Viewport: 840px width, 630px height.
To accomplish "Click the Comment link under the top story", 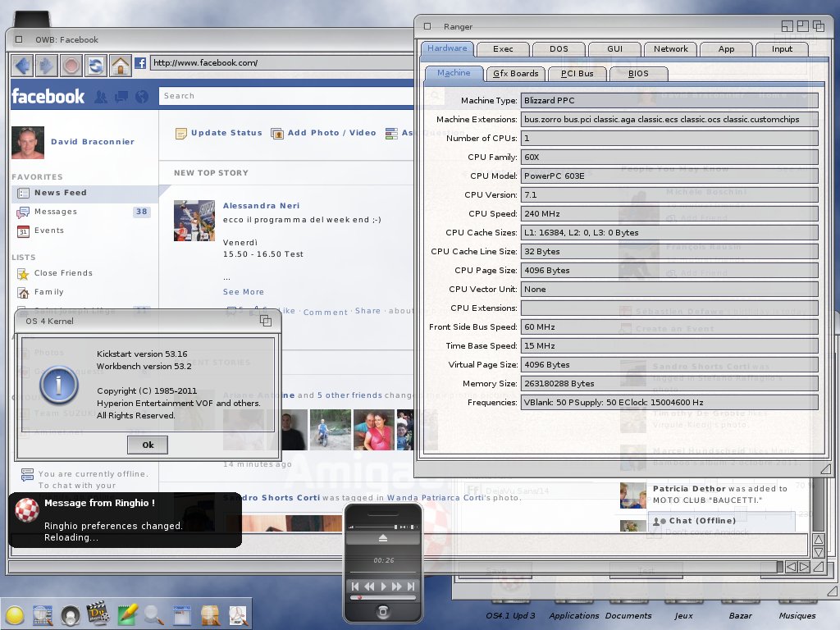I will [x=326, y=313].
